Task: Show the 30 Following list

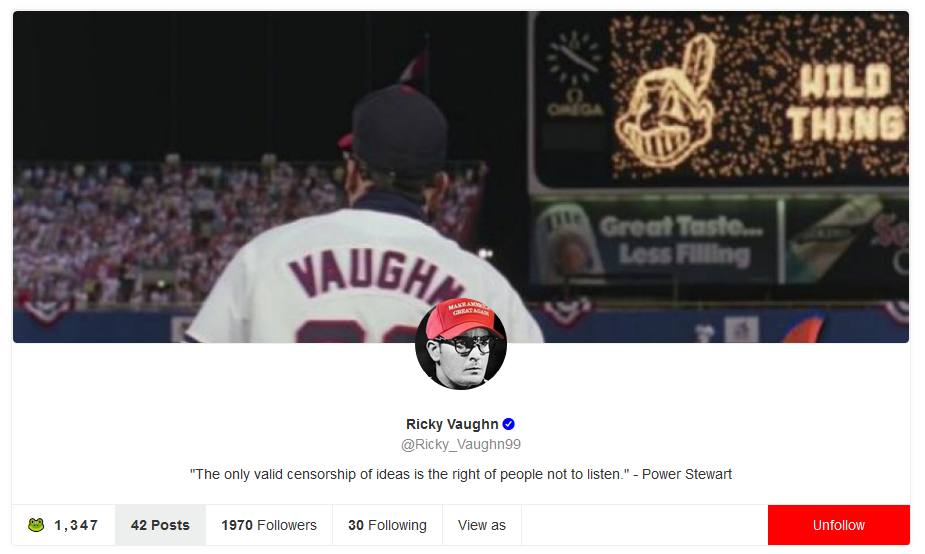Action: (388, 525)
